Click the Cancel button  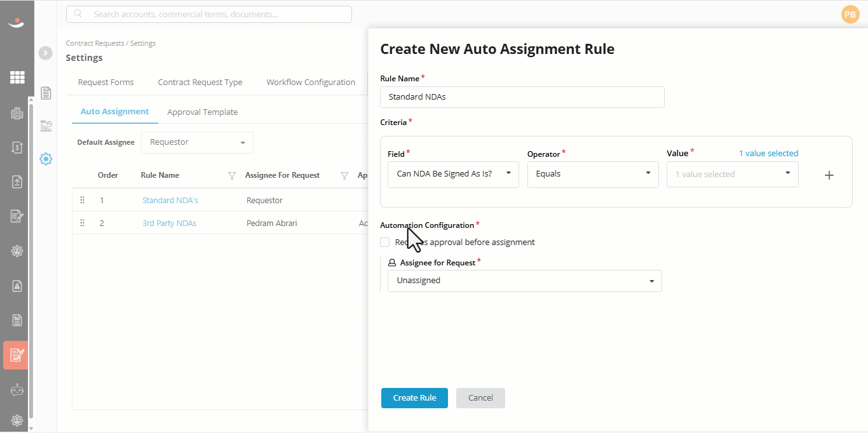(x=480, y=398)
